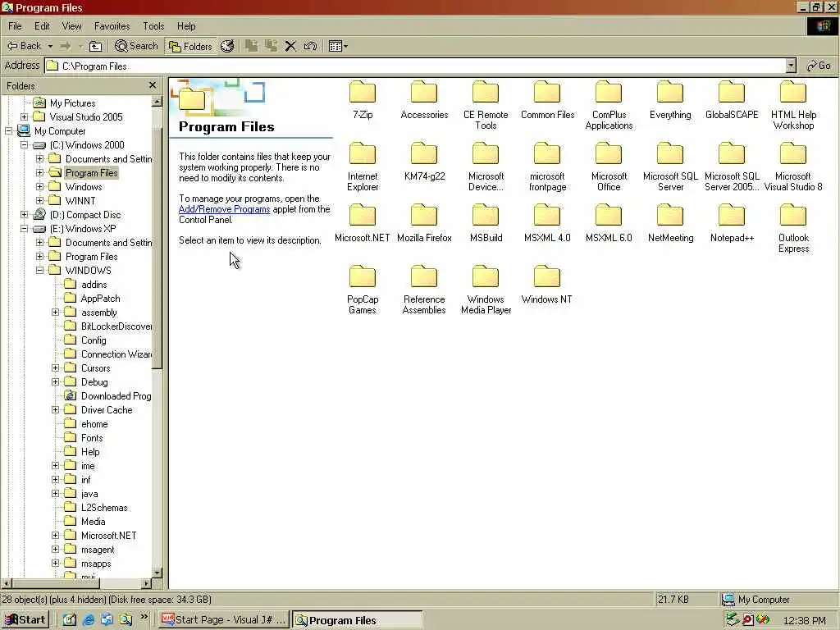This screenshot has width=840, height=630.
Task: Expand the Visual Studio 2005 tree node
Action: click(x=24, y=116)
